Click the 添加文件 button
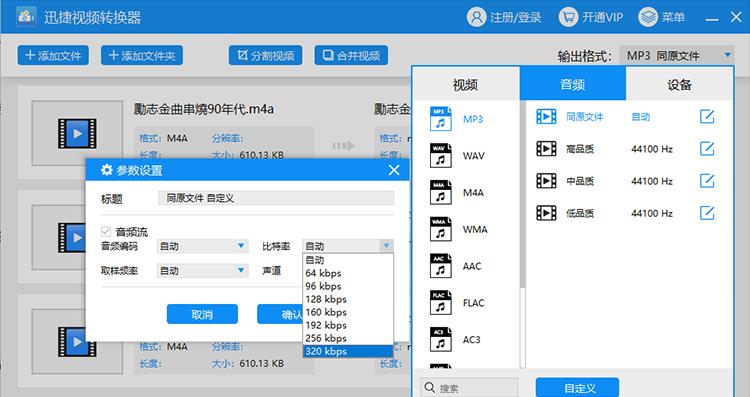The width and height of the screenshot is (750, 397). (x=53, y=55)
